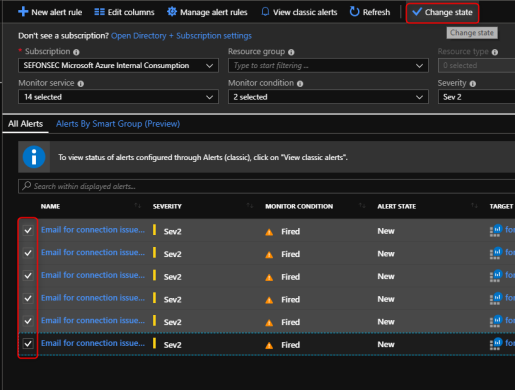Open the fifth Email for connection issue alert link

pyautogui.click(x=93, y=320)
